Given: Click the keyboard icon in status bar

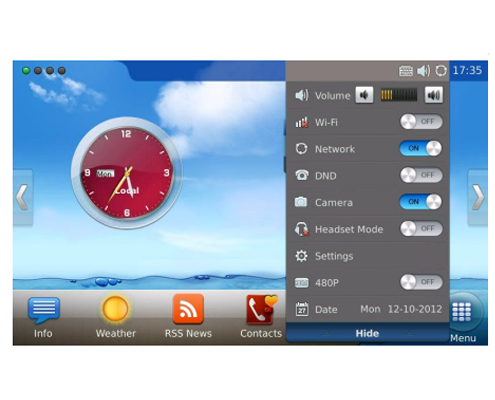Looking at the screenshot, I should click(x=406, y=71).
